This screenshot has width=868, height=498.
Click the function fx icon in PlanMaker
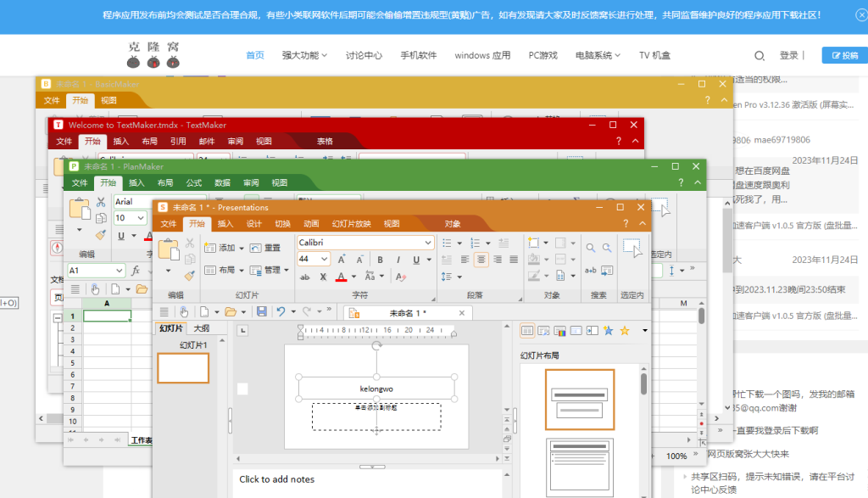136,271
